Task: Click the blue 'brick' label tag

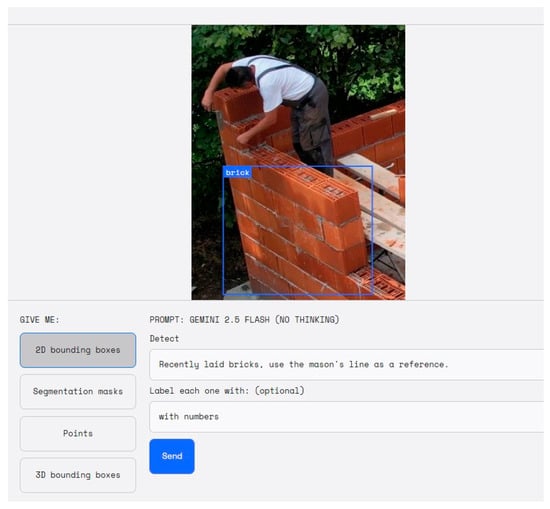Action: coord(237,173)
